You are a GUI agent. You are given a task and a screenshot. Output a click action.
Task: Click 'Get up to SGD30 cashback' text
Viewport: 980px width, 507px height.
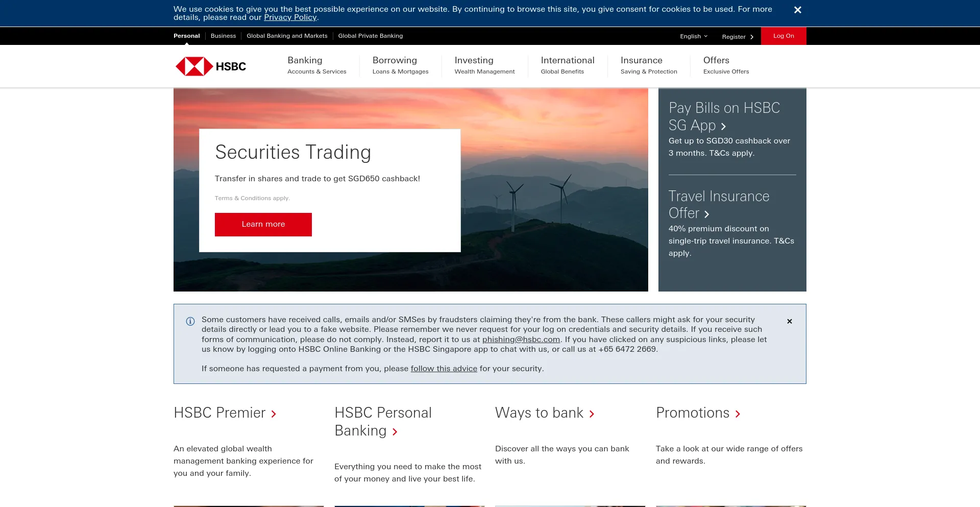tap(729, 147)
